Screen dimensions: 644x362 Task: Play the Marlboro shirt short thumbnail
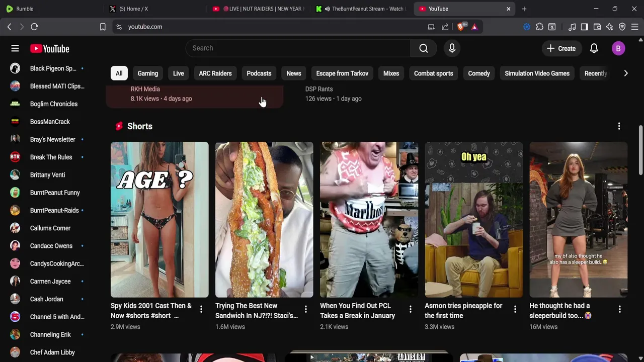tap(369, 220)
